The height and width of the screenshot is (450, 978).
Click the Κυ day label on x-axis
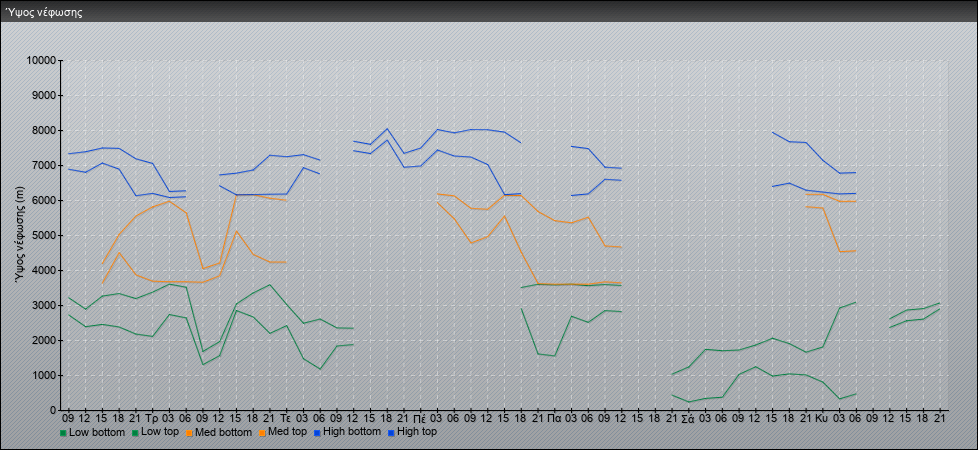tap(821, 418)
